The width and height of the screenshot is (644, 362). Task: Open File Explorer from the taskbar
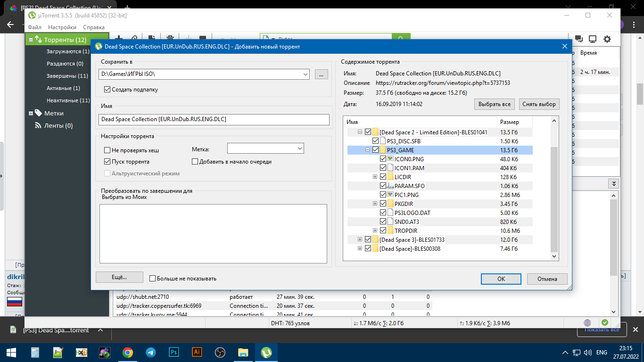pyautogui.click(x=243, y=352)
